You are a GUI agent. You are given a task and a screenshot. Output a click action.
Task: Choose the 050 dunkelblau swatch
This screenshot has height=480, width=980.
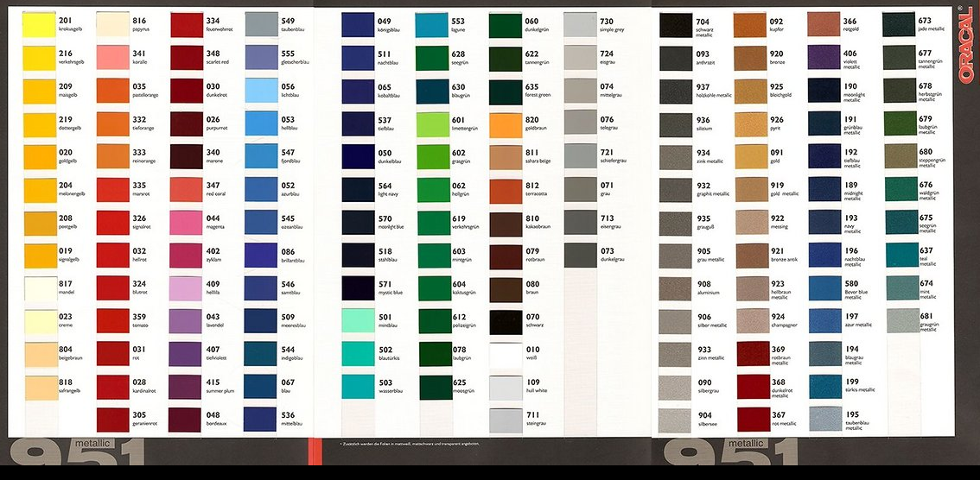(358, 156)
